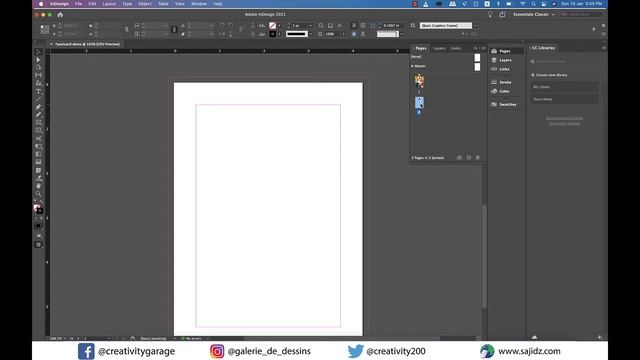Switch to the Layers tab

pyautogui.click(x=440, y=48)
